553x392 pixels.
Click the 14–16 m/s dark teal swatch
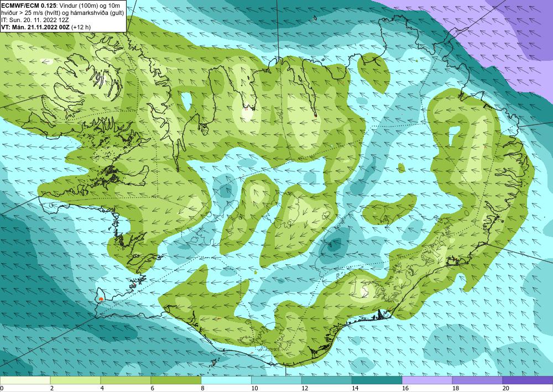377,380
